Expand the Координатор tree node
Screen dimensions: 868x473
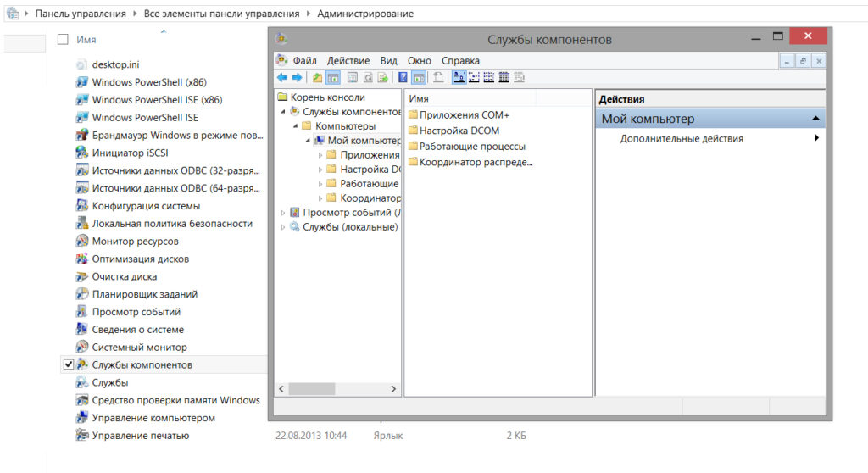[x=320, y=198]
